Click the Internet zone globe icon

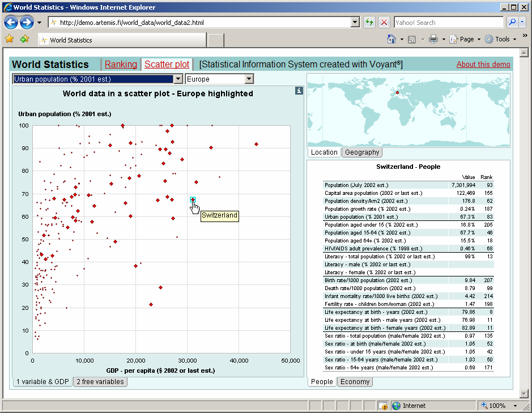pos(396,406)
